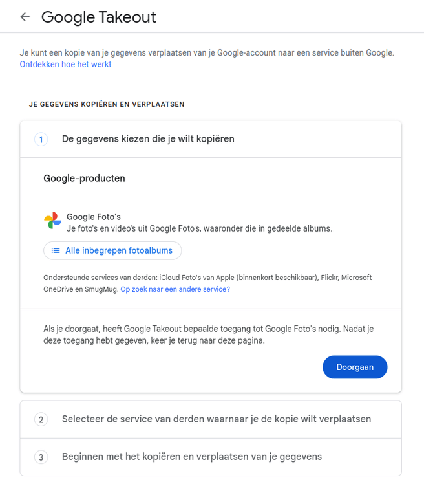
Task: Click the step 1 number circle
Action: pos(41,139)
